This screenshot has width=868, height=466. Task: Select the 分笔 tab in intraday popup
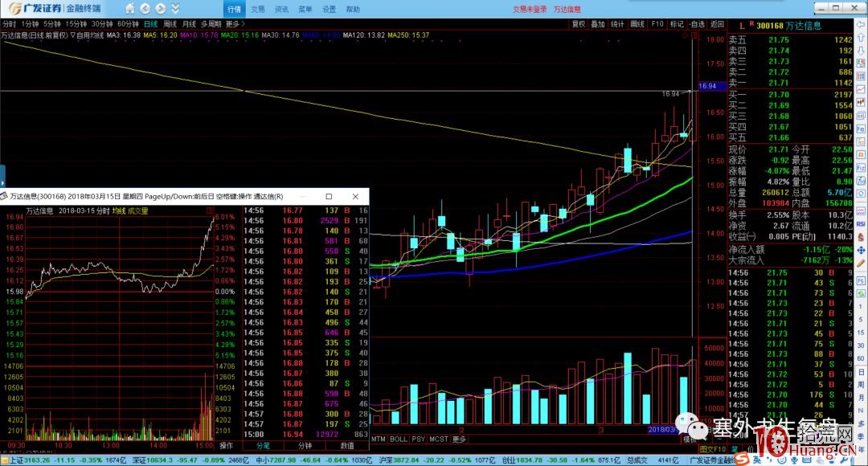pyautogui.click(x=263, y=446)
